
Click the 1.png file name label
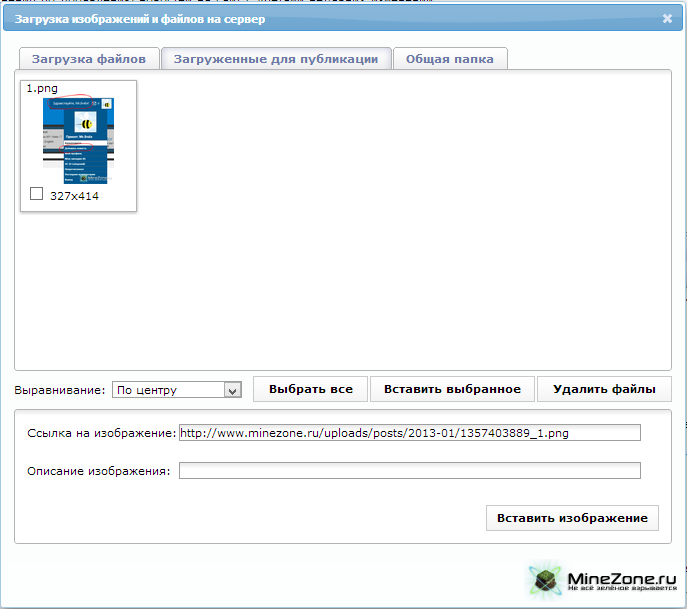tap(42, 88)
